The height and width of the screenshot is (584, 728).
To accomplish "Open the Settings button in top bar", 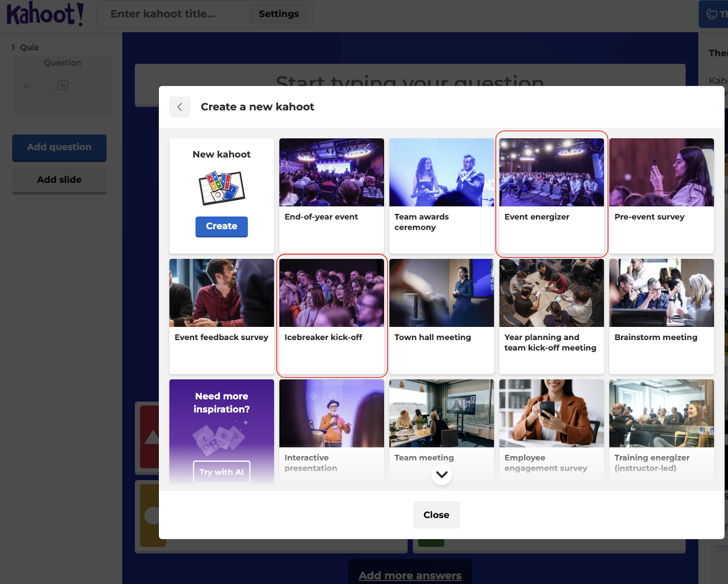I will click(278, 14).
